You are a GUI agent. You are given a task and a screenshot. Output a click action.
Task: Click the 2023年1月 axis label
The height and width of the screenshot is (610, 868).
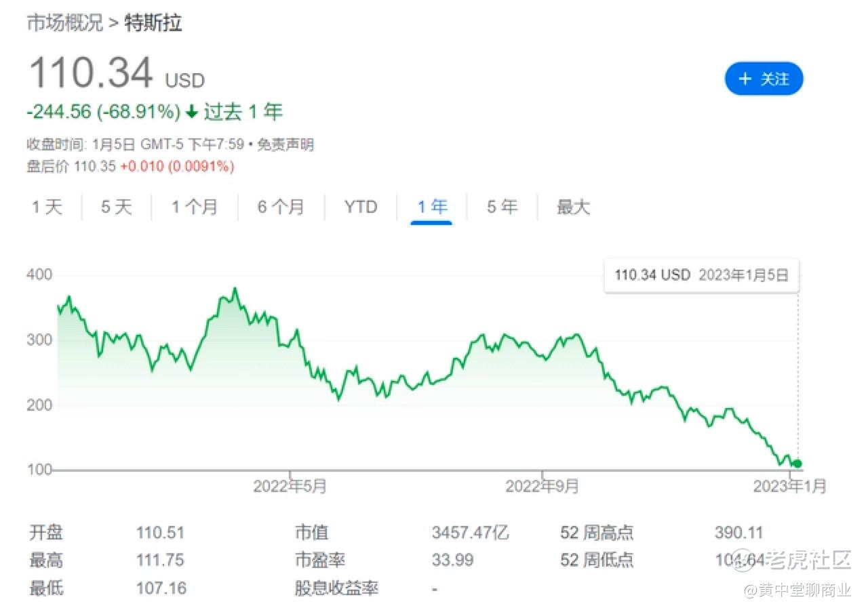tap(790, 486)
